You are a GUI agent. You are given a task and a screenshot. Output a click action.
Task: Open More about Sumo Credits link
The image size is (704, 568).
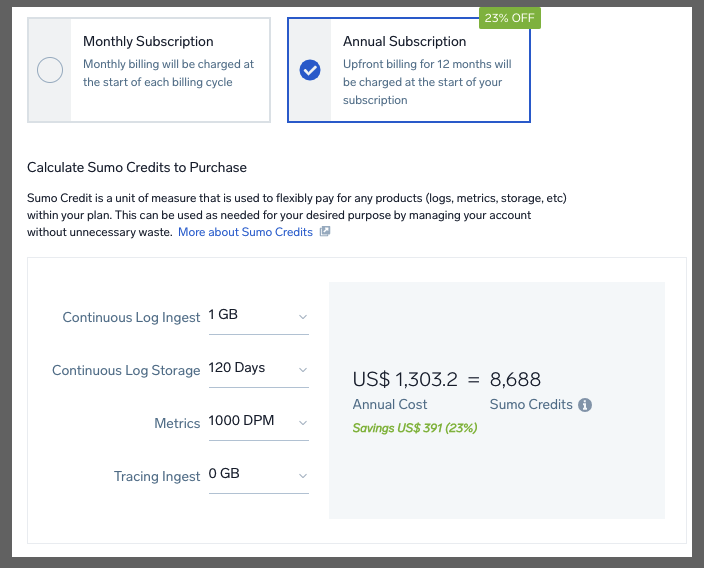click(x=245, y=232)
